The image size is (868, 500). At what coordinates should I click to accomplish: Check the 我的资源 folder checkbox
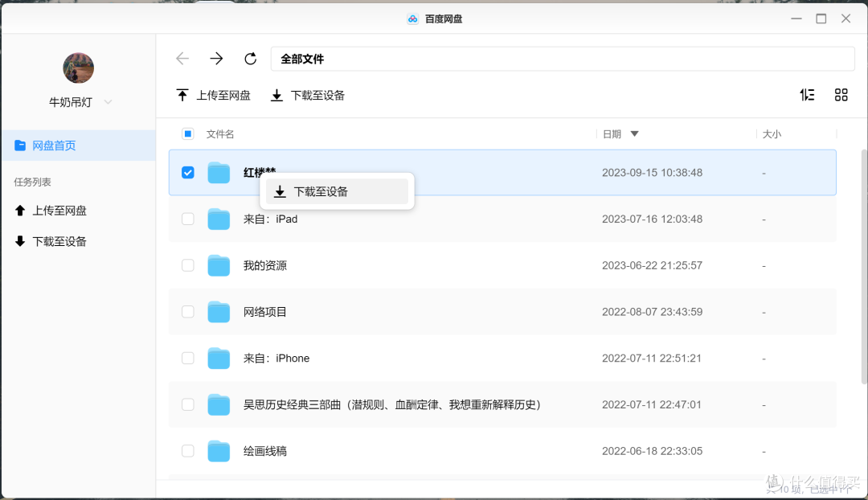point(187,266)
